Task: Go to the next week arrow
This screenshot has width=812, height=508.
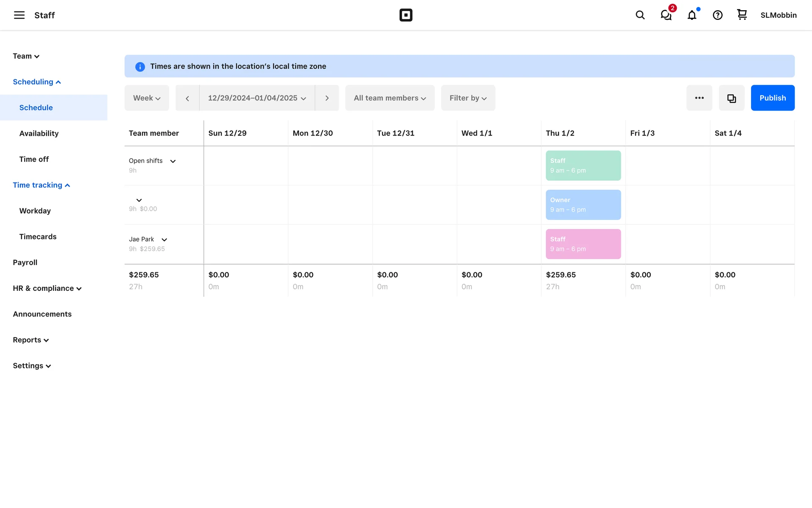Action: 327,98
